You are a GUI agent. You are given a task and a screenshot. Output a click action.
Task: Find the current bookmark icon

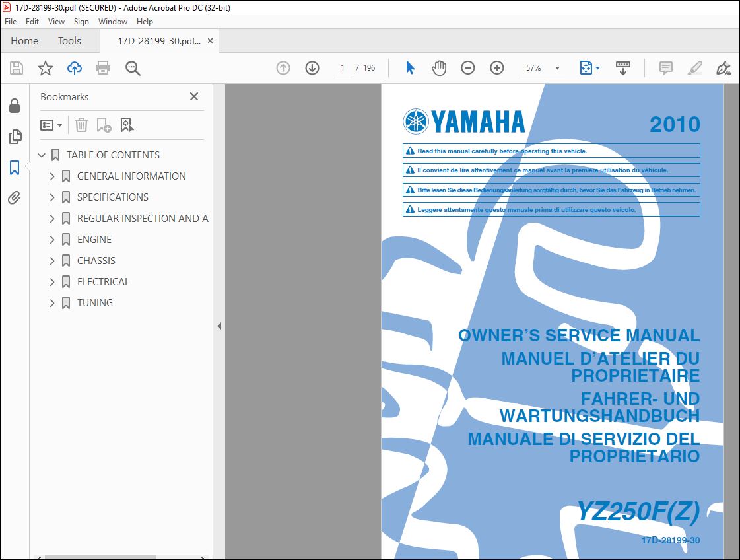point(127,125)
